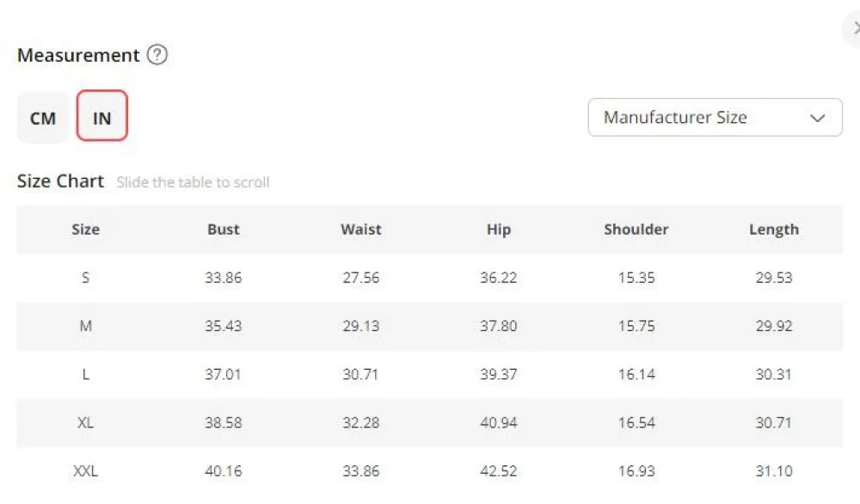The width and height of the screenshot is (860, 504).
Task: Open the Manufacturer Size dropdown
Action: [x=716, y=117]
